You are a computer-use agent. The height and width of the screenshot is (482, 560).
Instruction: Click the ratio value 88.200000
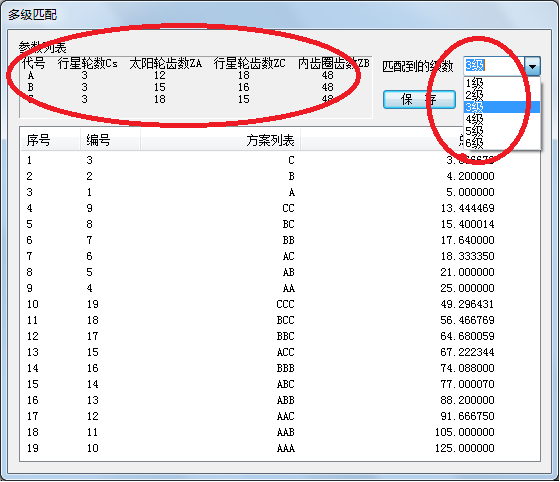pos(468,400)
